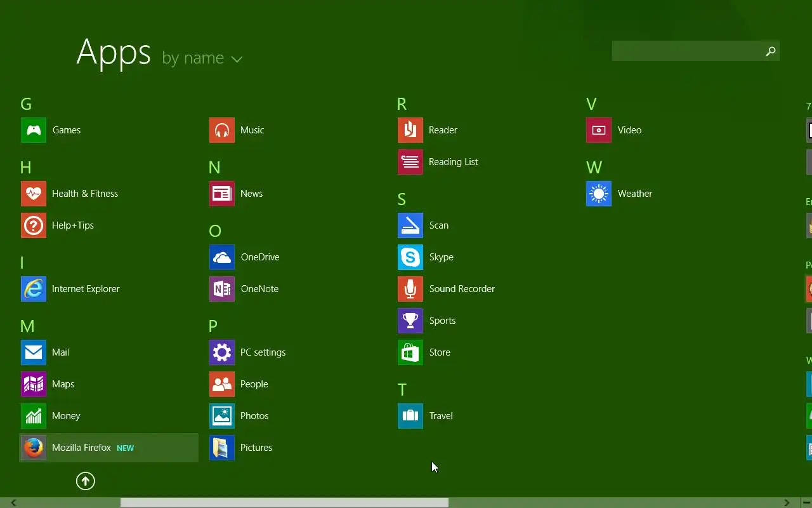Viewport: 812px width, 508px height.
Task: Open the Maps app icon
Action: (x=34, y=384)
